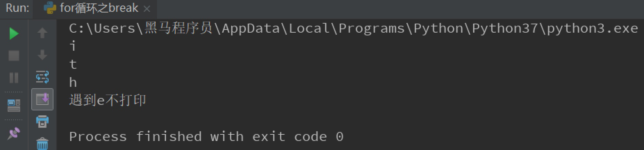Click the gray Stop process square
The image size is (644, 150).
coord(14,56)
